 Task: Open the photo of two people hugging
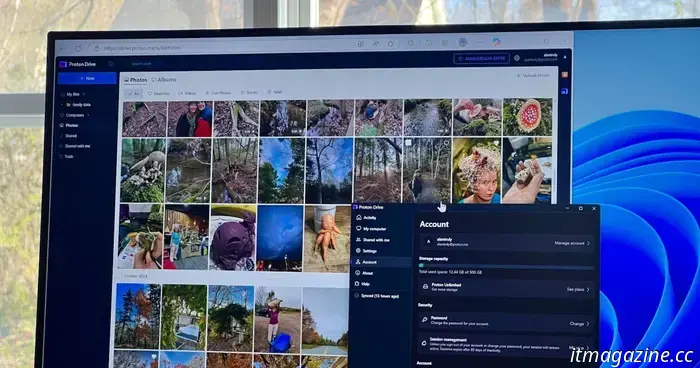pos(190,119)
